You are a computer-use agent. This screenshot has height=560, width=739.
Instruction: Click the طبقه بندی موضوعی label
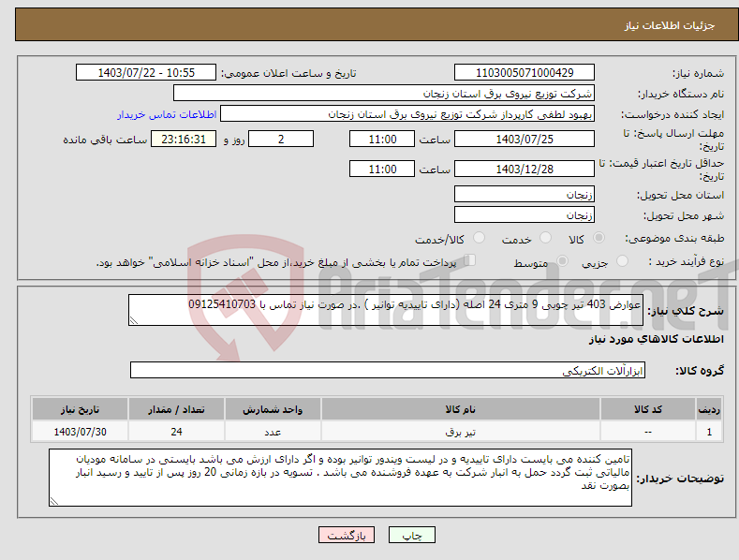(674, 239)
